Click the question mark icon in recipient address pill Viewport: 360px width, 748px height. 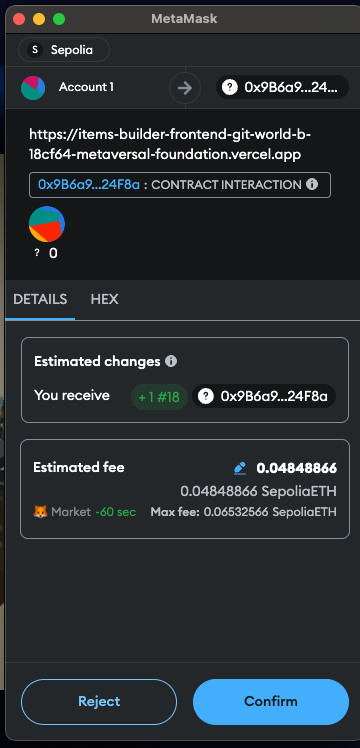(230, 87)
